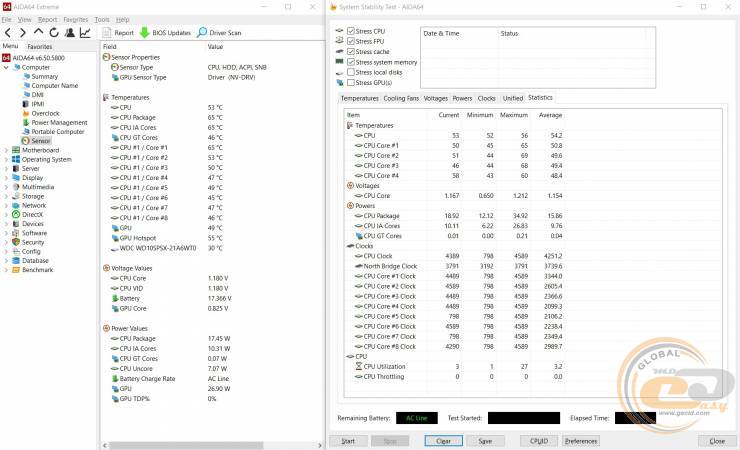740x450 pixels.
Task: Expand the Display tree node
Action: coord(6,177)
